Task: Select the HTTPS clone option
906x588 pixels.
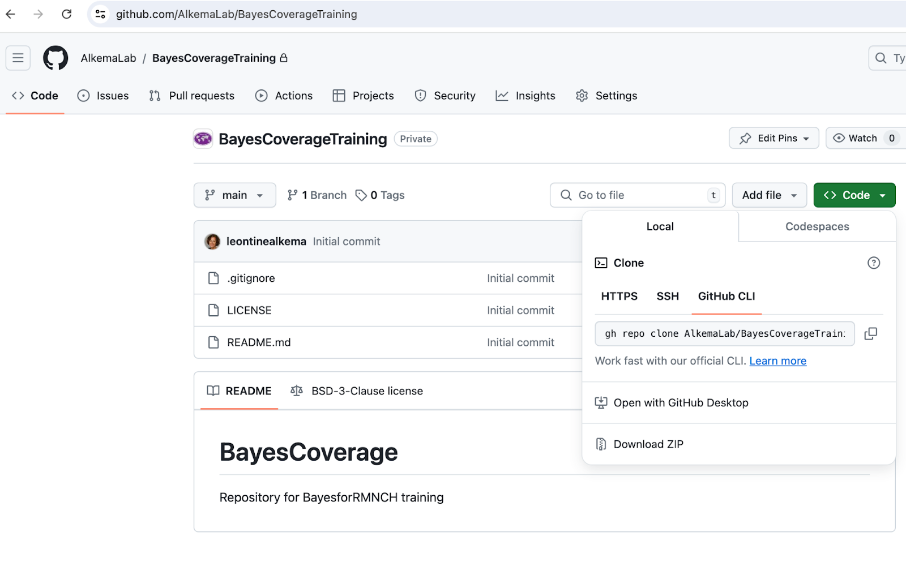Action: (x=619, y=296)
